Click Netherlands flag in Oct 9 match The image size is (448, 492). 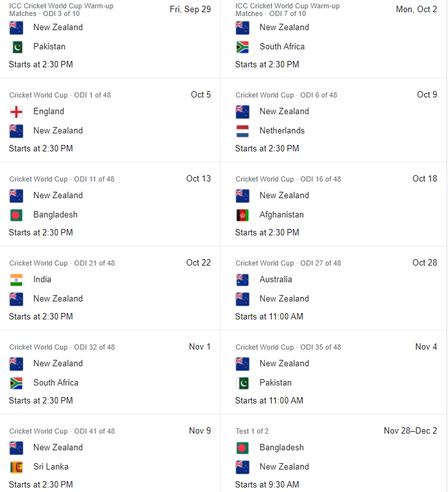pos(242,131)
